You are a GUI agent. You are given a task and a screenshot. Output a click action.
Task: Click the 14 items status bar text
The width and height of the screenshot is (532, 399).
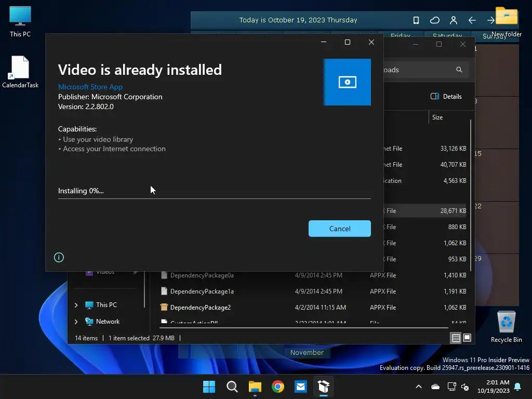click(86, 338)
